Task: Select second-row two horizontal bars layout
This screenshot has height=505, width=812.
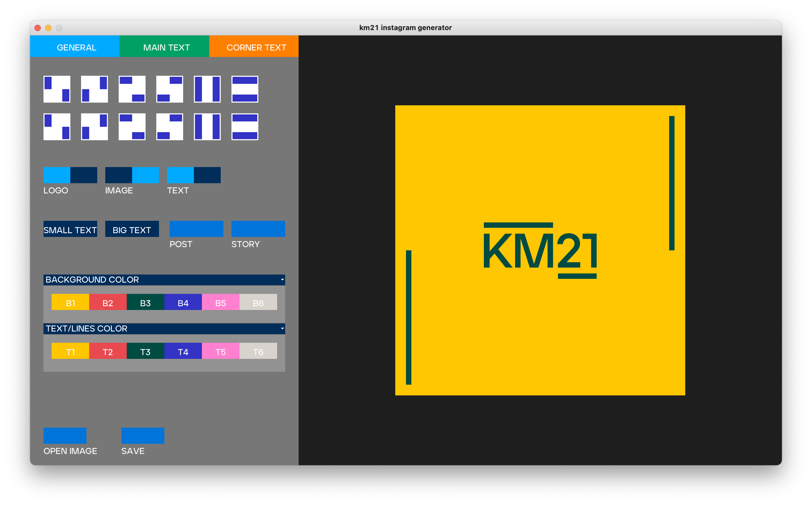Action: tap(245, 127)
